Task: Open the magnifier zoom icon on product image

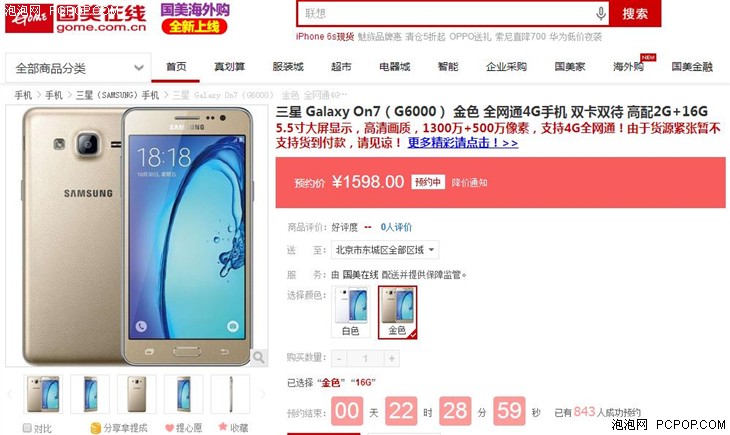Action: [258, 357]
